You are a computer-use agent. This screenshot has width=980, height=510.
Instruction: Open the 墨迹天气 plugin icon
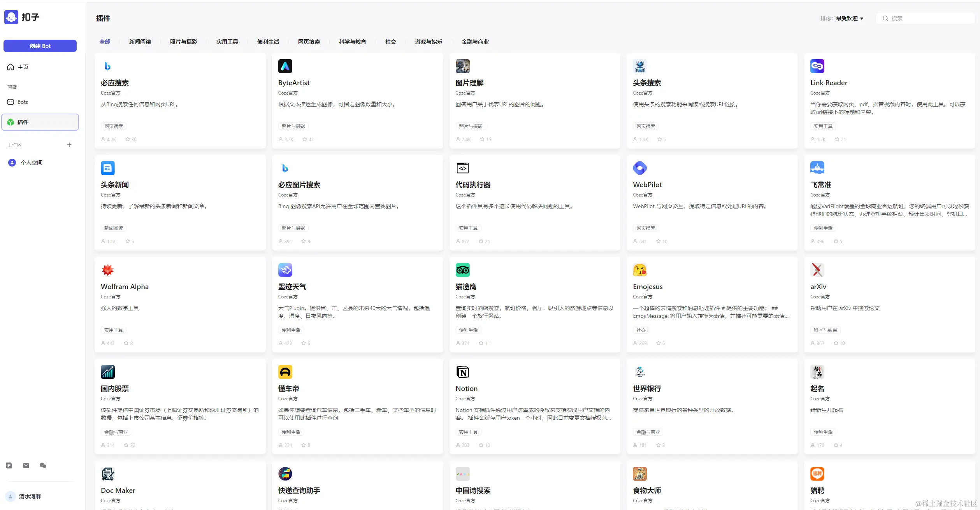point(285,270)
